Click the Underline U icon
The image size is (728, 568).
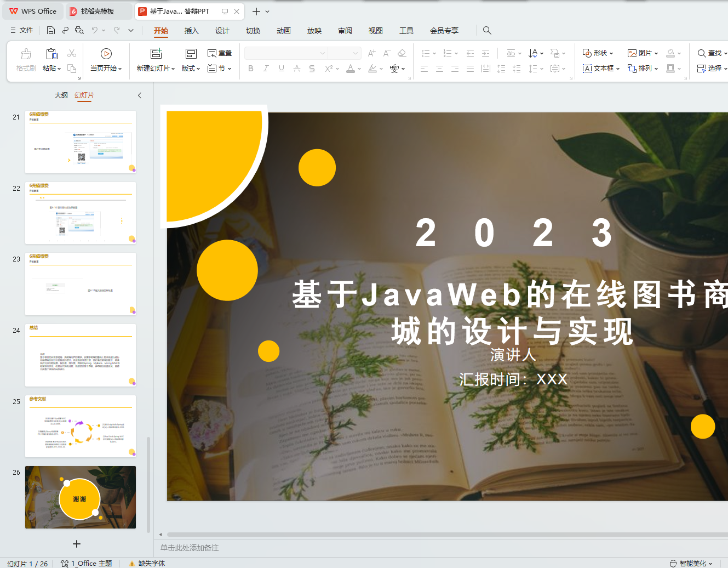[282, 69]
